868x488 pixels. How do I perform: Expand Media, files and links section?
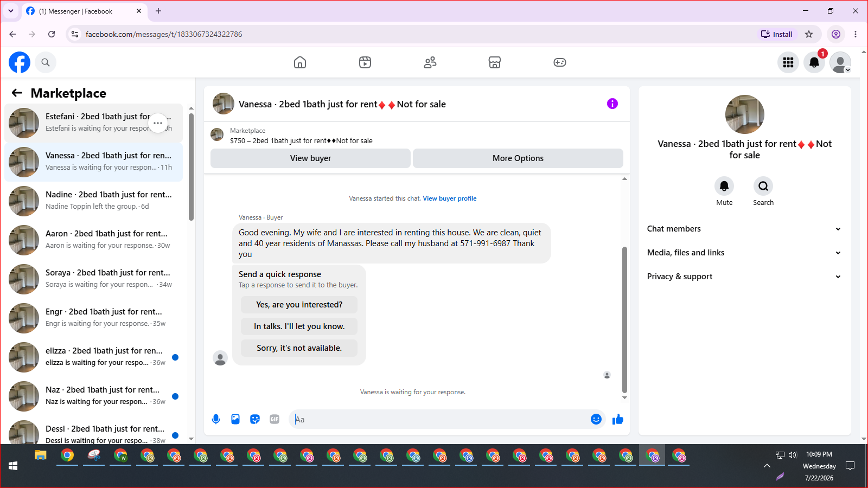(744, 253)
